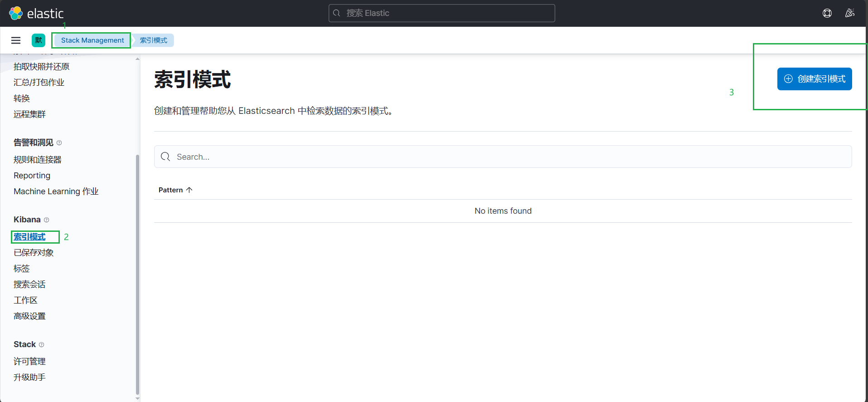The image size is (868, 402).
Task: Go to 许可管理 under Stack
Action: coord(29,362)
